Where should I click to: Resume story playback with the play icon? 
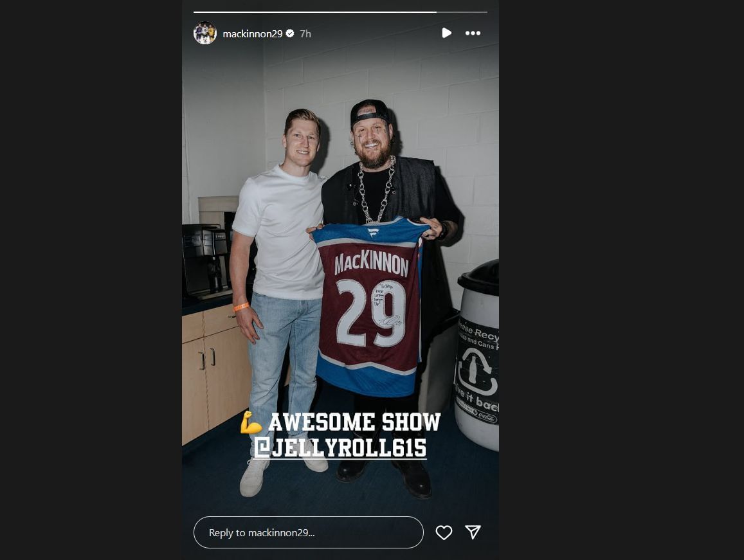click(x=447, y=33)
